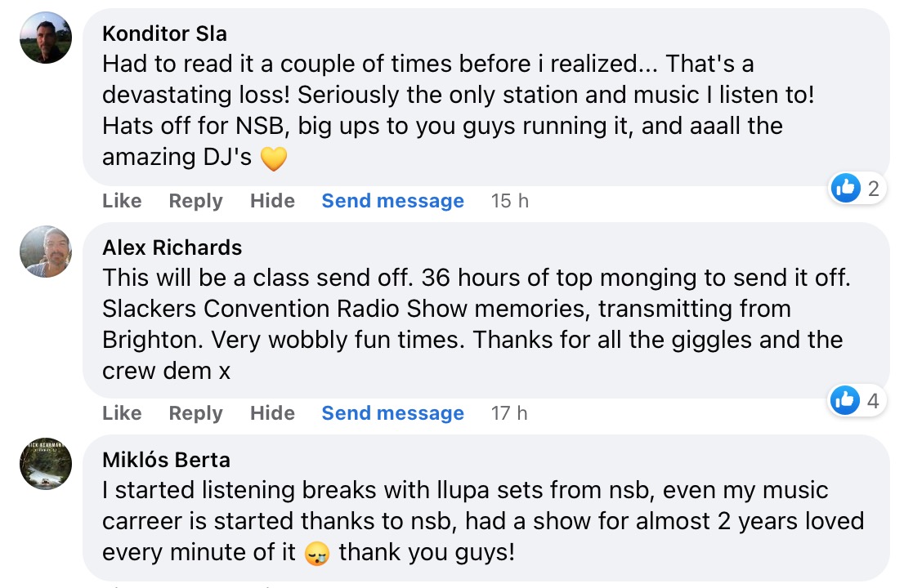Open Alex Richards profile name link
Image resolution: width=904 pixels, height=588 pixels.
(x=172, y=247)
